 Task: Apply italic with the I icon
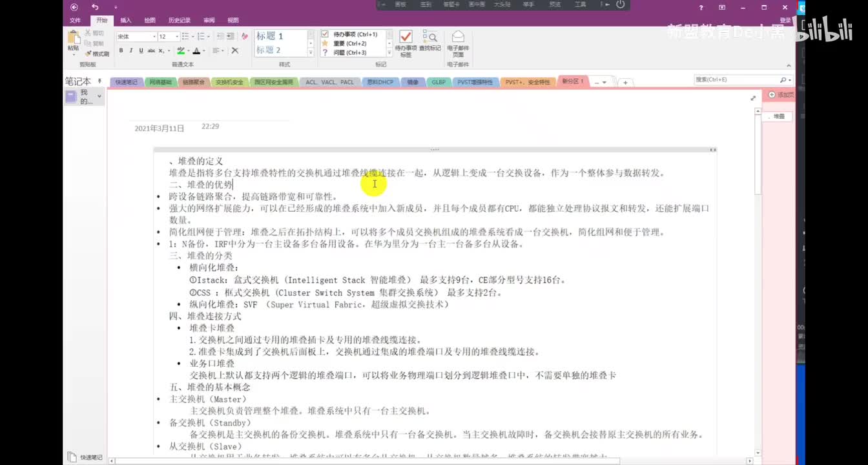[x=131, y=50]
